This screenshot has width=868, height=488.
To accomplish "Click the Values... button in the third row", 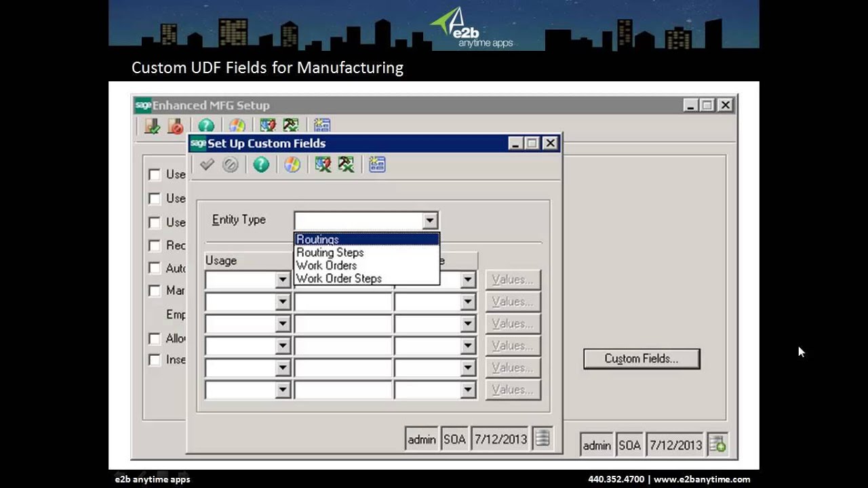I will coord(513,323).
